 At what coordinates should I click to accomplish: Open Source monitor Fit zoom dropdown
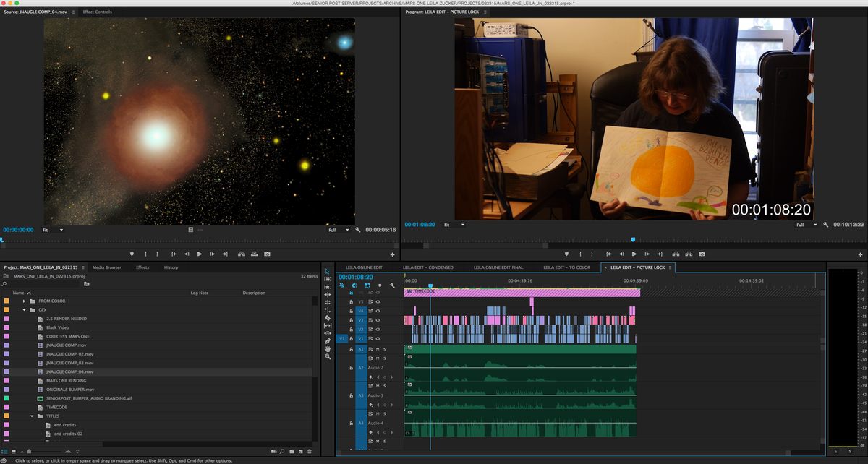[53, 230]
